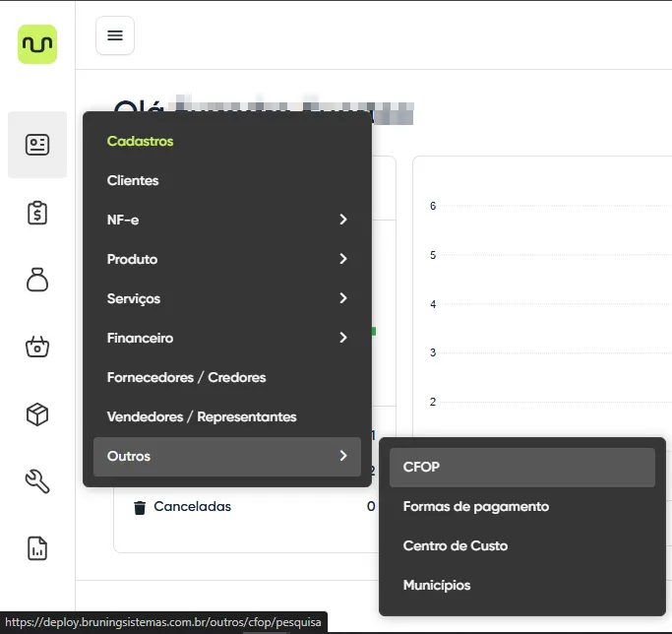Click the trash icon beside Canceladas

pos(140,507)
